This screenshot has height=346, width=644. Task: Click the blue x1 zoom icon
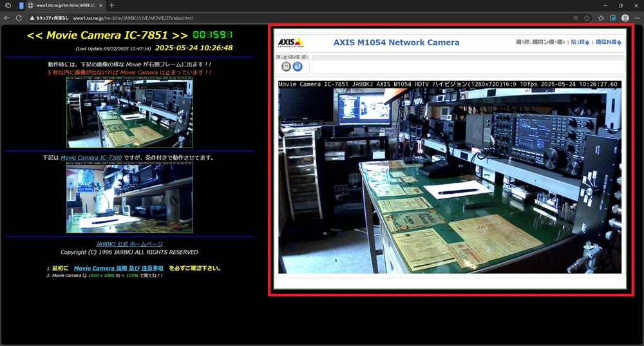point(298,66)
